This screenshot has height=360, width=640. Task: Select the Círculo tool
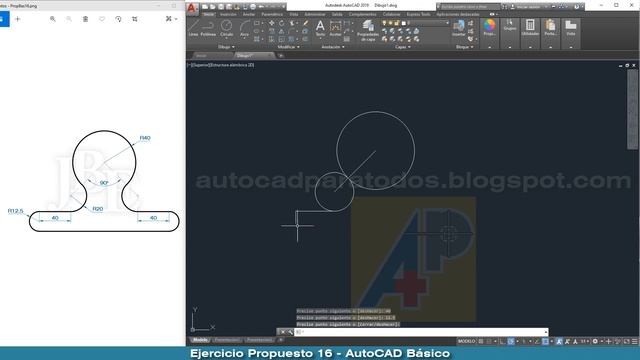tap(227, 28)
